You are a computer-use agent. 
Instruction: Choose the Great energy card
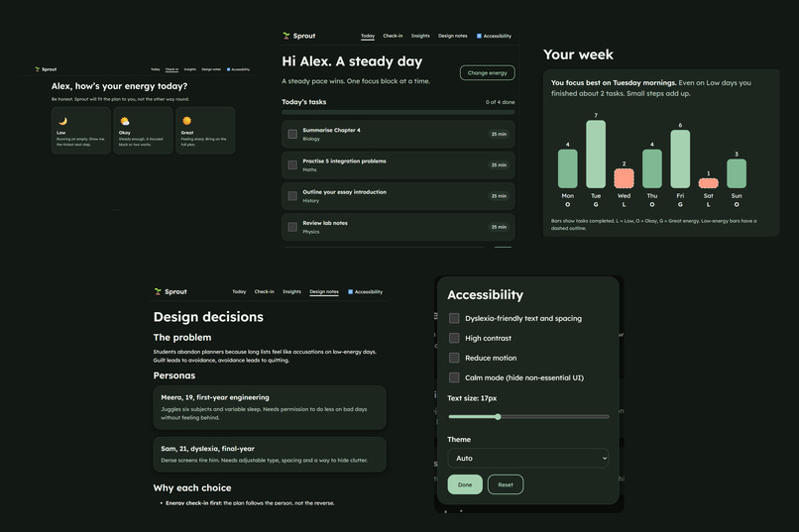click(x=205, y=131)
